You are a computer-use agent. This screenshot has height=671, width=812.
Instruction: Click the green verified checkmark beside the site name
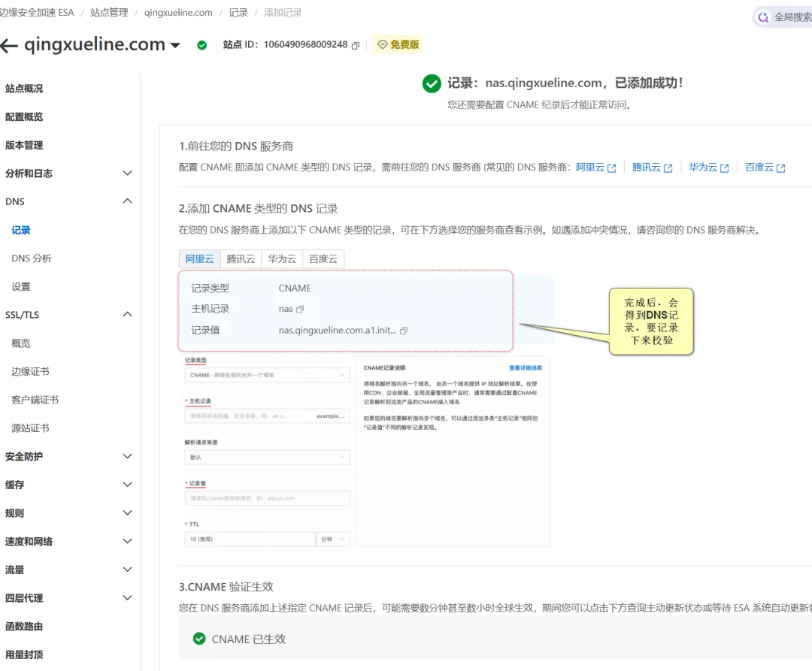tap(201, 44)
